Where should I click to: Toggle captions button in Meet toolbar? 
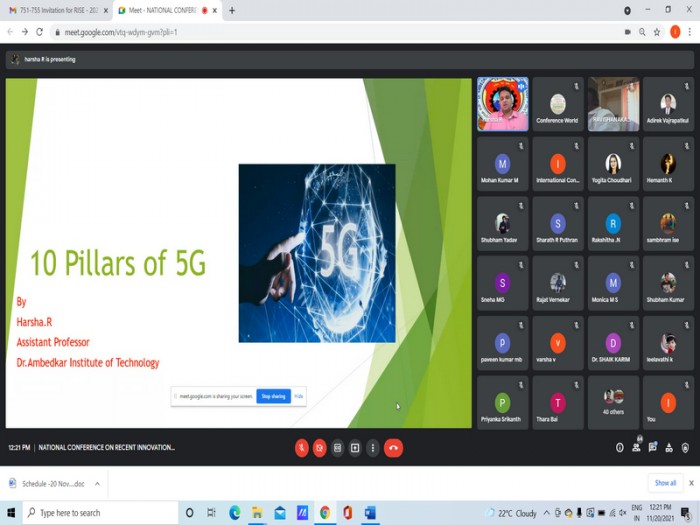(x=338, y=448)
